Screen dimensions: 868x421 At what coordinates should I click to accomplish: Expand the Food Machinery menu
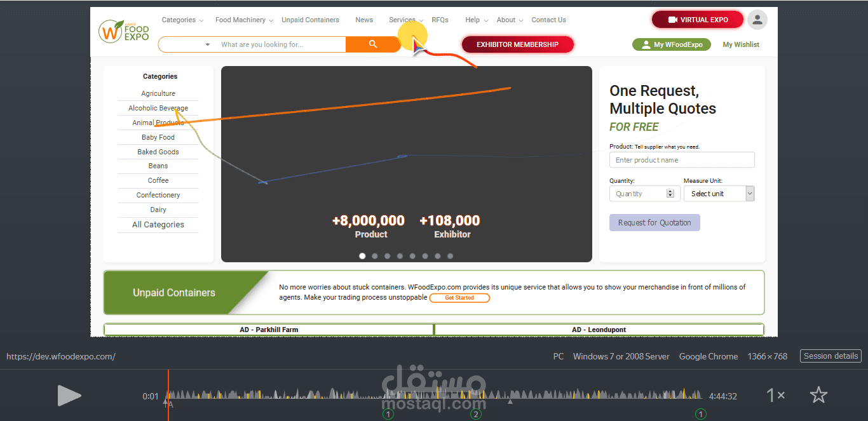click(244, 20)
